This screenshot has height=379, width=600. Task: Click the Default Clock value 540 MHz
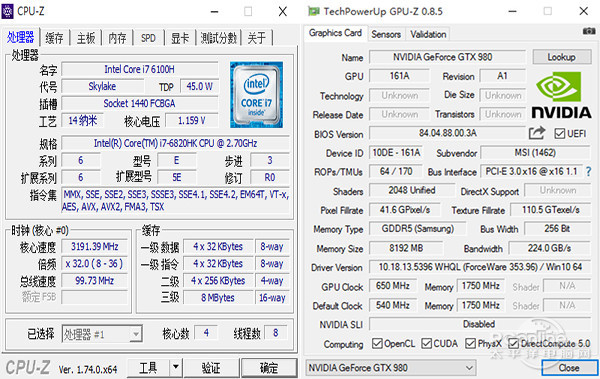click(393, 305)
